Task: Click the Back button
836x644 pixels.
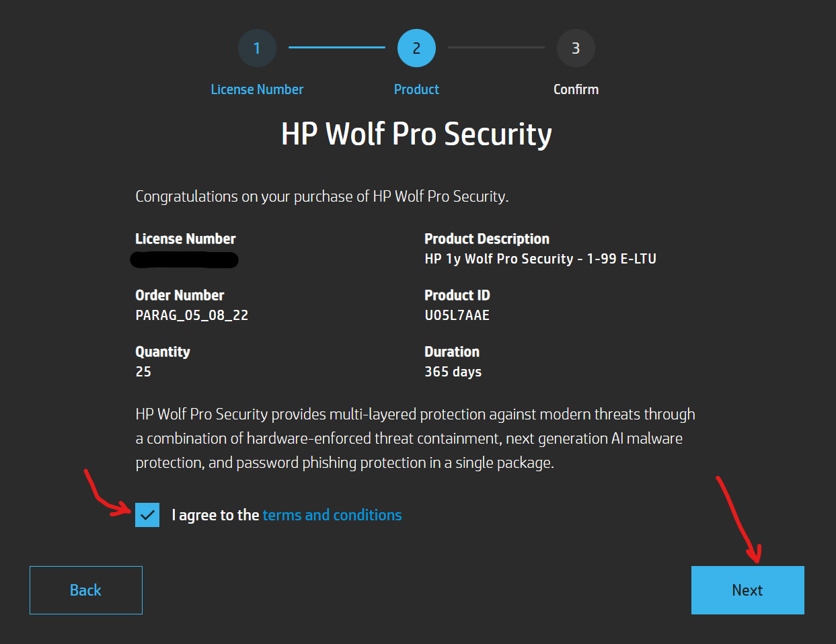Action: pyautogui.click(x=85, y=590)
